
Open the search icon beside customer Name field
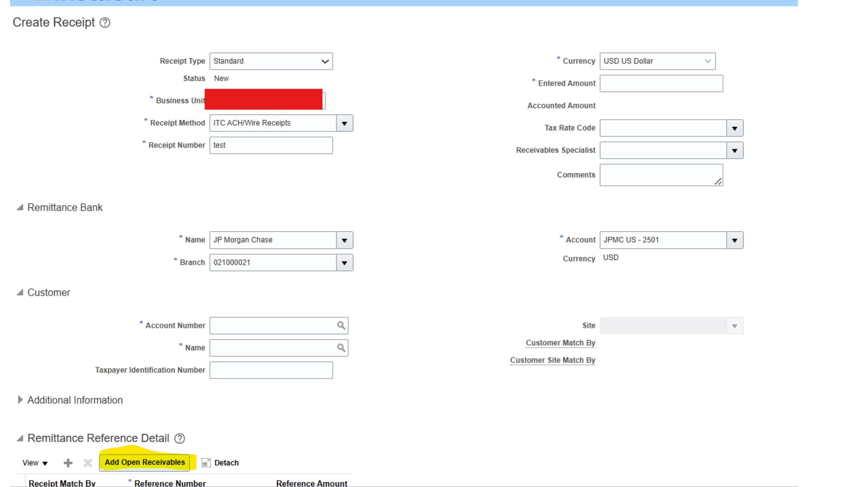[x=341, y=348]
